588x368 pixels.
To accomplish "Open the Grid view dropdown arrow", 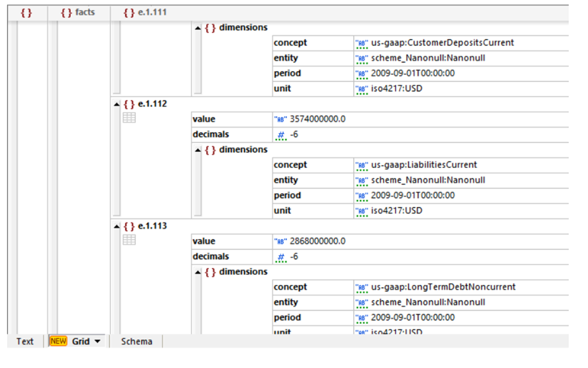I will 98,342.
